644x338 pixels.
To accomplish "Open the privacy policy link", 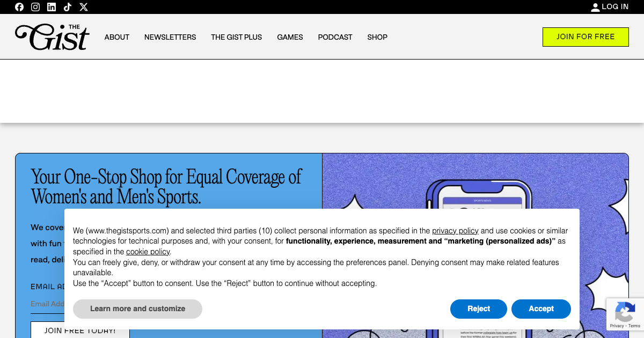I will [x=455, y=231].
